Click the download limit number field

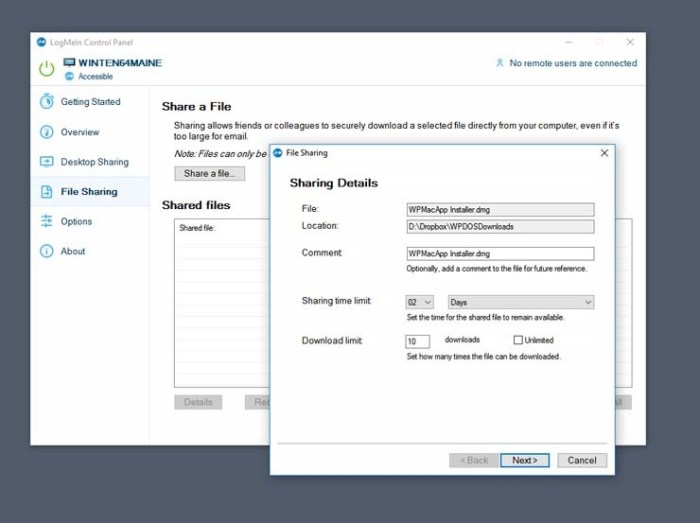coord(417,341)
